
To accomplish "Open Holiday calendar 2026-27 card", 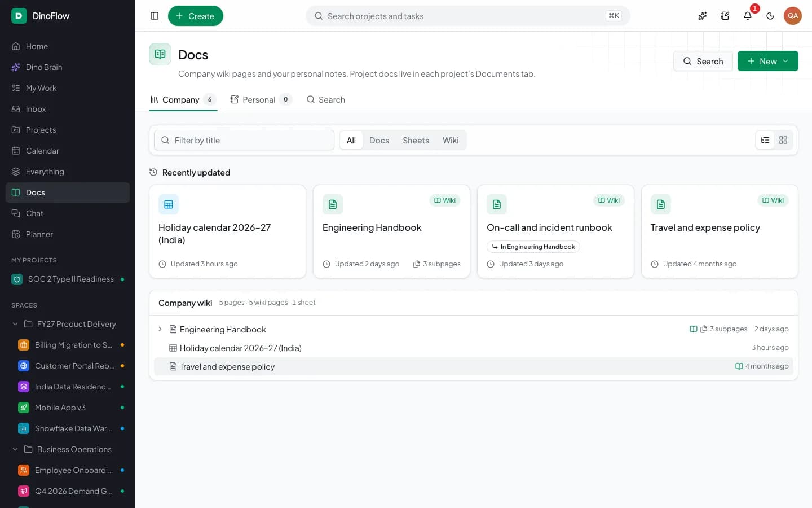I will click(x=228, y=231).
